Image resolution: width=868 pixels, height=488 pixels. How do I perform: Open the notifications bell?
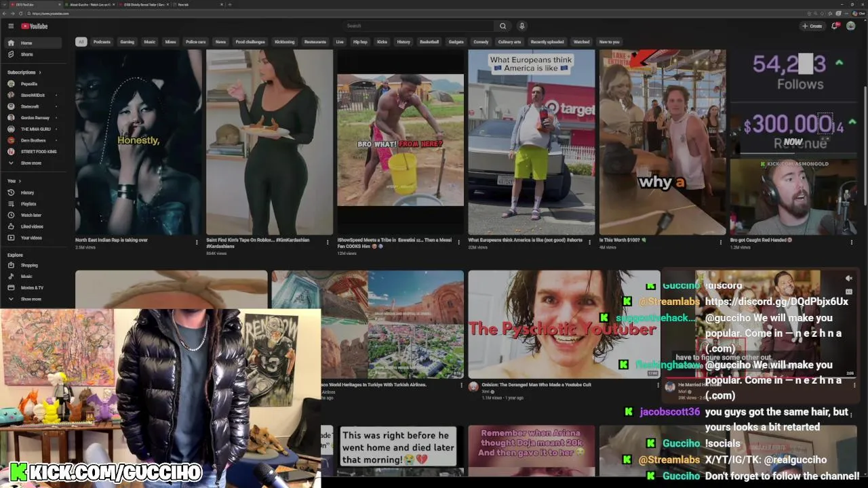[x=835, y=26]
